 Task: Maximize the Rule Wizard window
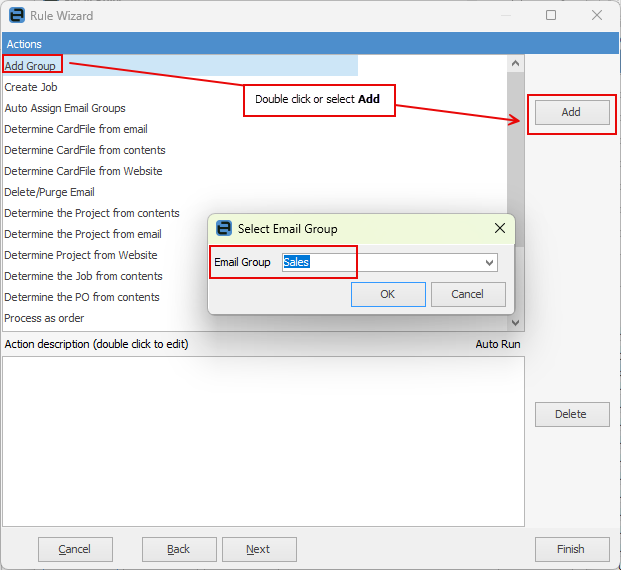[551, 15]
